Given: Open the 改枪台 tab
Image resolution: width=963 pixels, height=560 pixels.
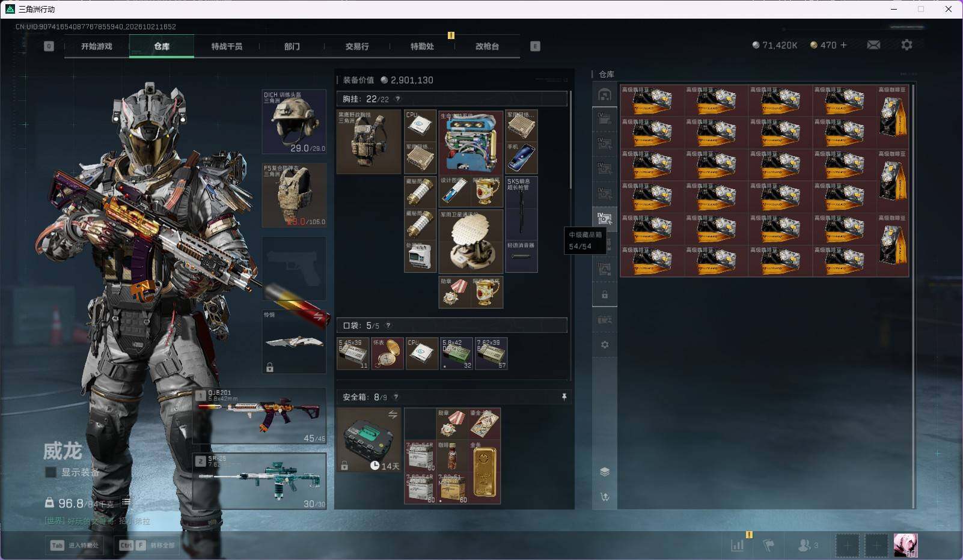Looking at the screenshot, I should [x=487, y=46].
